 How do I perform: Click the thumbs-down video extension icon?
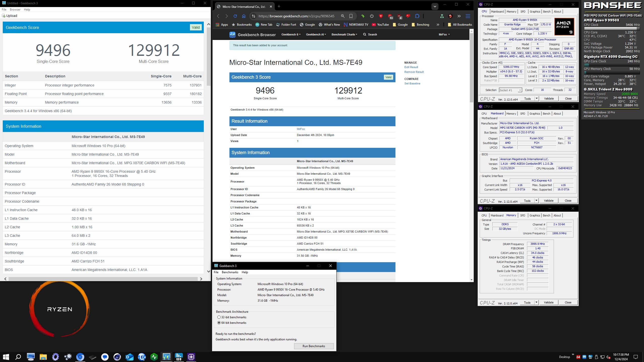(x=408, y=16)
